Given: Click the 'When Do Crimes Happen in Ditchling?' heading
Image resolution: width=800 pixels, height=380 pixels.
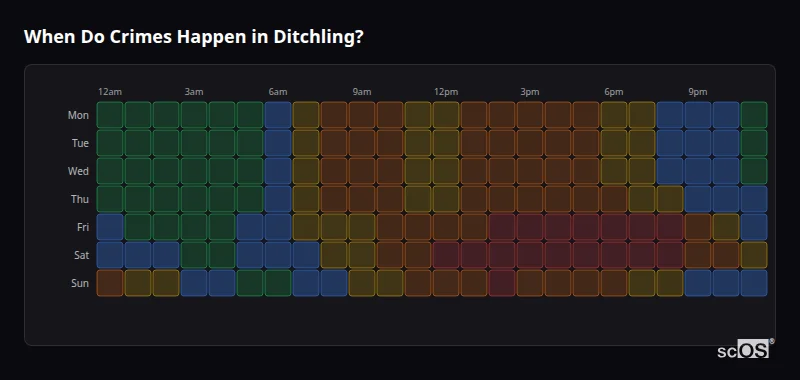Looking at the screenshot, I should (x=193, y=37).
